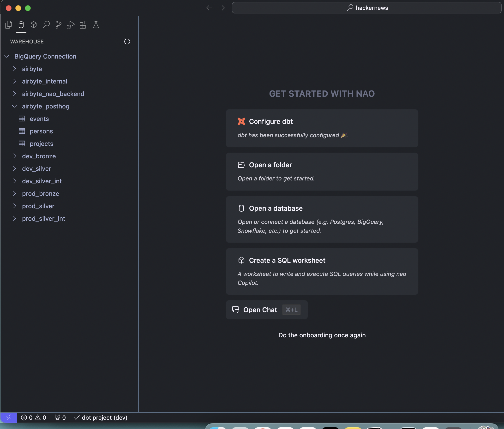
Task: Expand the dev_silver_int dataset
Action: click(15, 181)
